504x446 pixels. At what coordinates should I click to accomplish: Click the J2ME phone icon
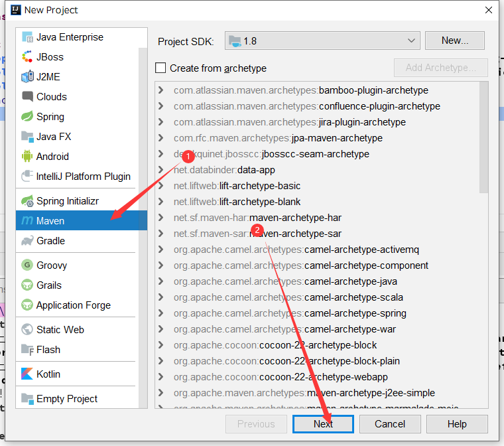click(x=27, y=77)
